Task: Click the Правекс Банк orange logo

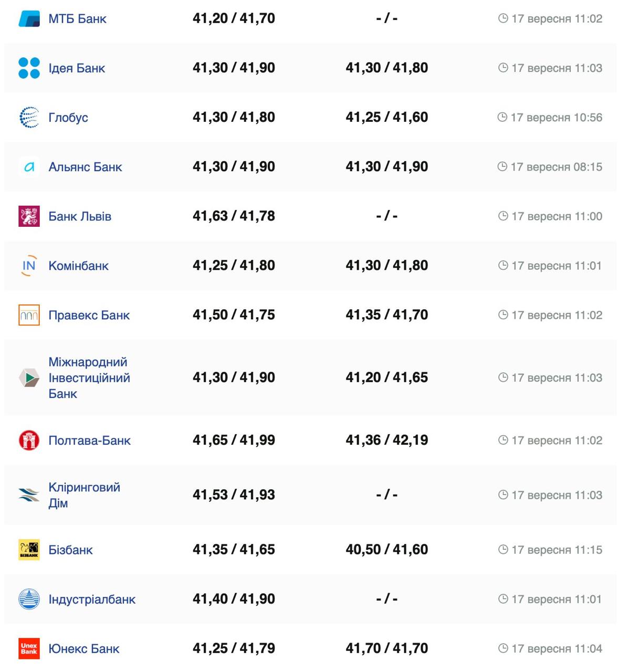Action: point(29,315)
